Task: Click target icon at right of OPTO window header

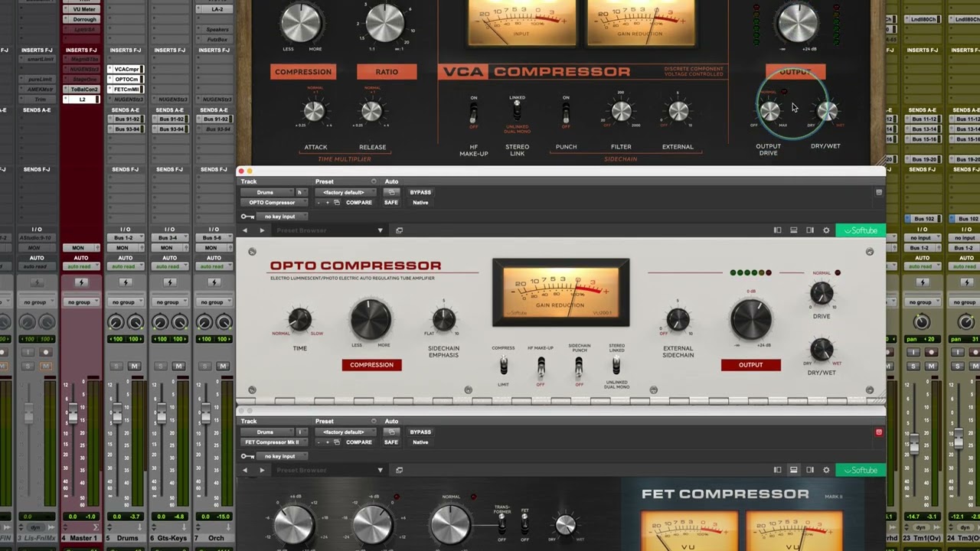Action: point(879,192)
